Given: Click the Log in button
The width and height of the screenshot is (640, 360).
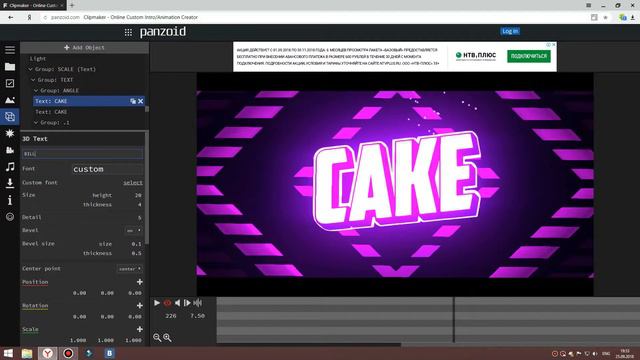Looking at the screenshot, I should coord(510,31).
